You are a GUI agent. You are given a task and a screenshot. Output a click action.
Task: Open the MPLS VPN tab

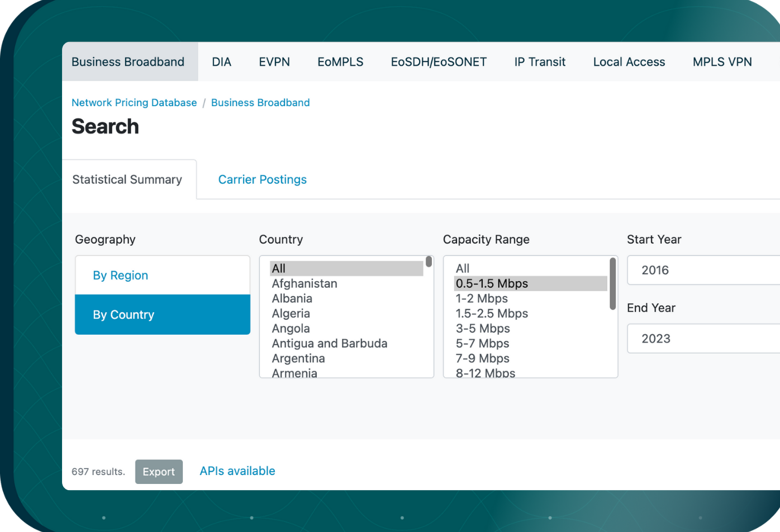pos(722,62)
